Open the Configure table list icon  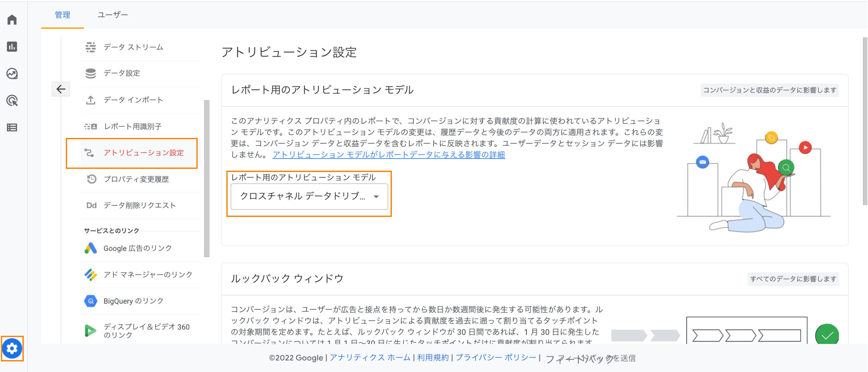(12, 128)
